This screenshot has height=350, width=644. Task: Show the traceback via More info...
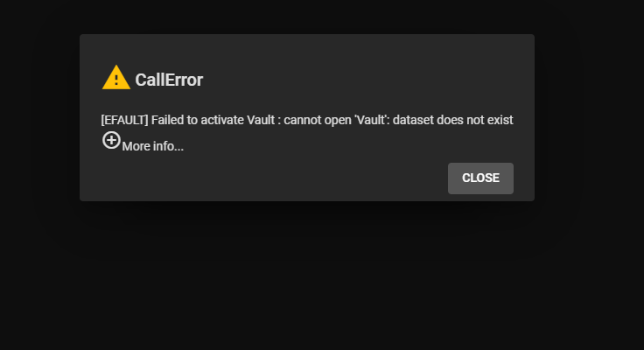(153, 146)
